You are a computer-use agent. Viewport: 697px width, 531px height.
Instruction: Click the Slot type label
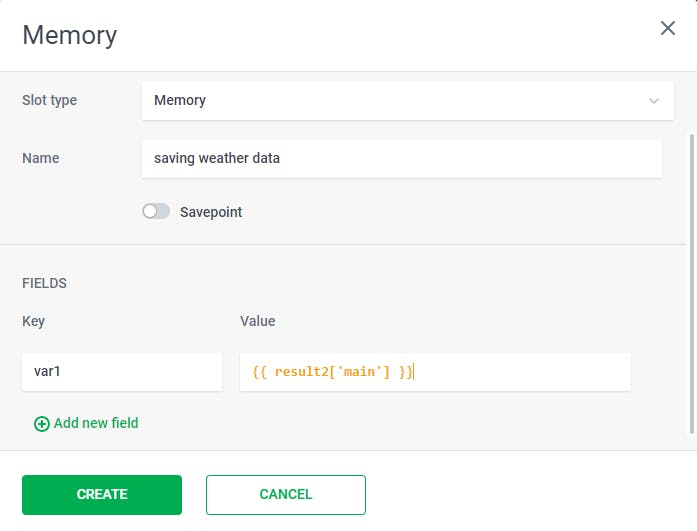pyautogui.click(x=49, y=100)
